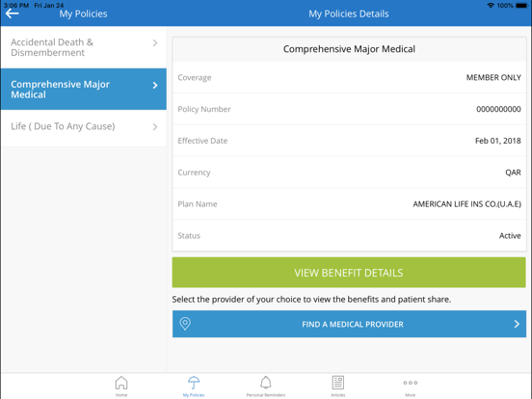
Task: Select Accidental Death & Dismemberment policy
Action: pos(84,47)
